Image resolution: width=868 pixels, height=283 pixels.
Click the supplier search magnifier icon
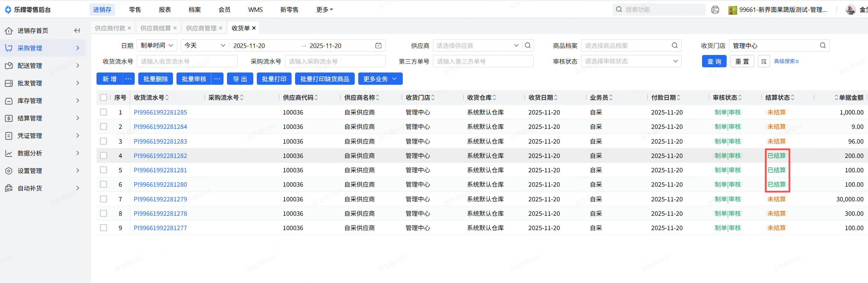click(527, 46)
